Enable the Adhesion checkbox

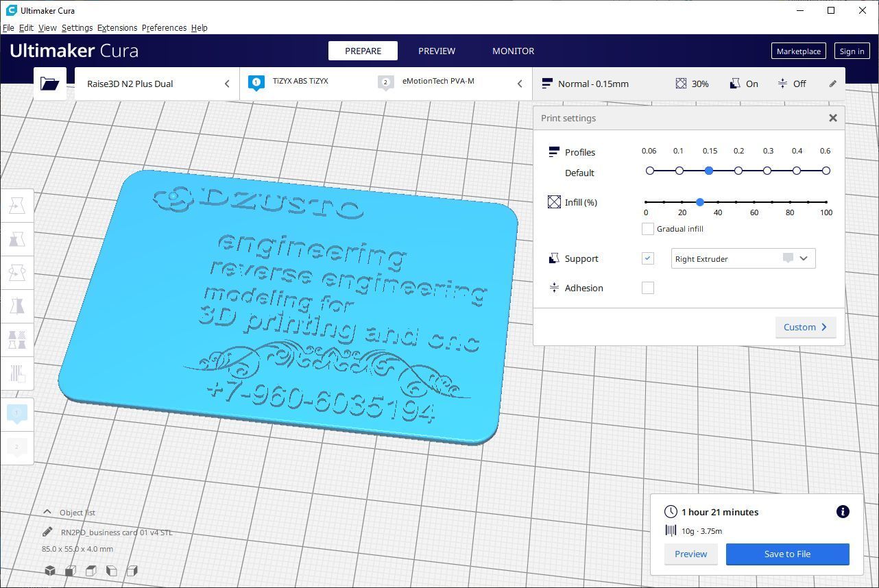tap(647, 288)
